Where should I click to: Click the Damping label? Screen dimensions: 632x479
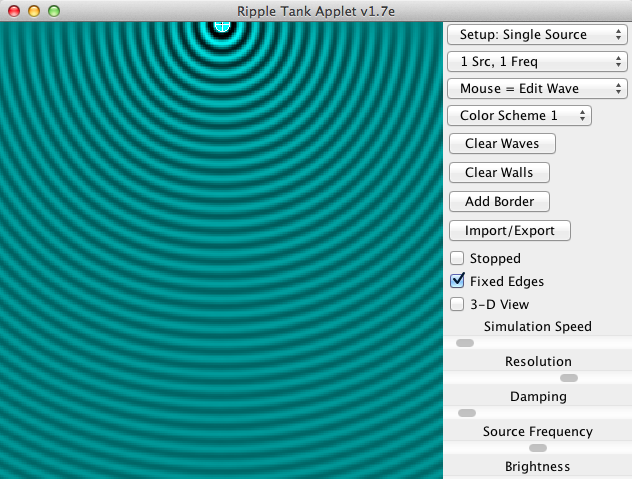(538, 396)
